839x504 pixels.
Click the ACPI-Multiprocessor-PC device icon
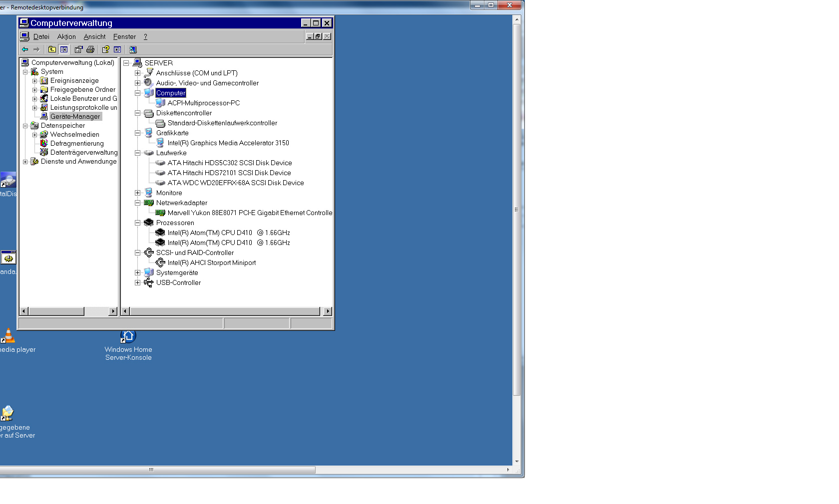(160, 103)
